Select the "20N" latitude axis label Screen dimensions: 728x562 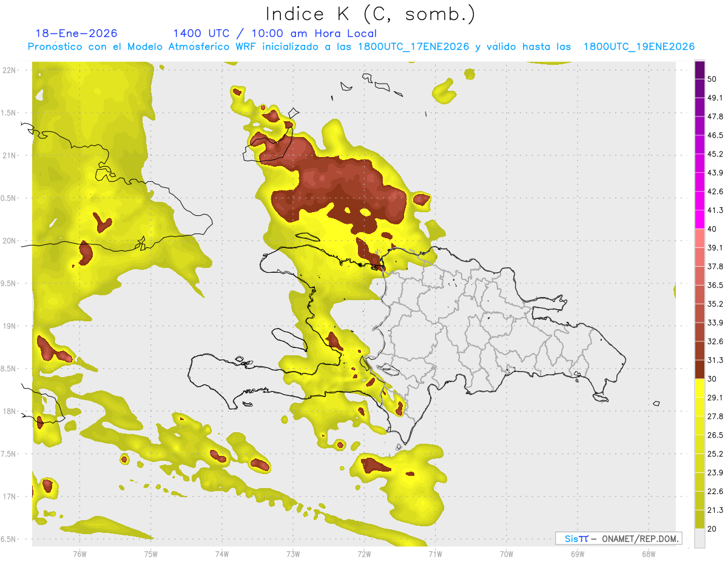(8, 241)
